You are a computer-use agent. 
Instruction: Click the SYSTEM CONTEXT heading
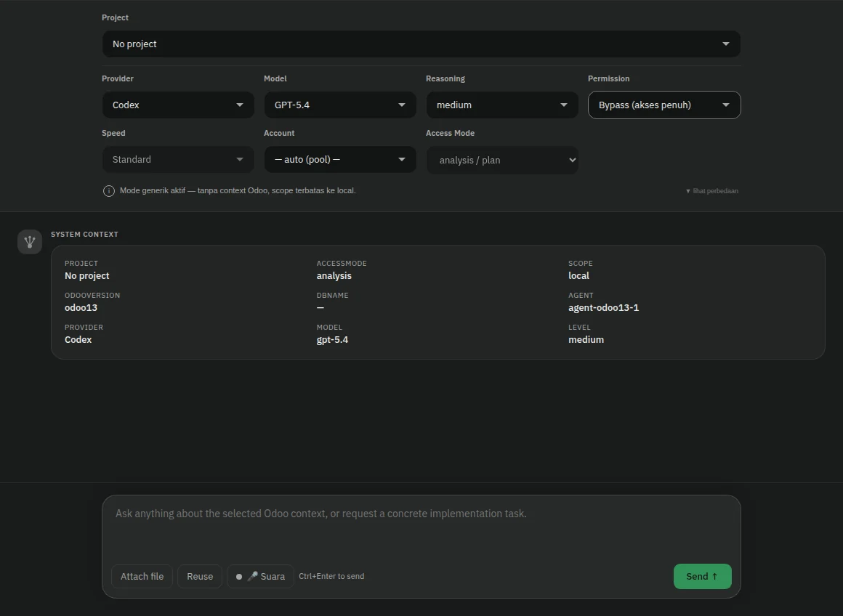(84, 235)
